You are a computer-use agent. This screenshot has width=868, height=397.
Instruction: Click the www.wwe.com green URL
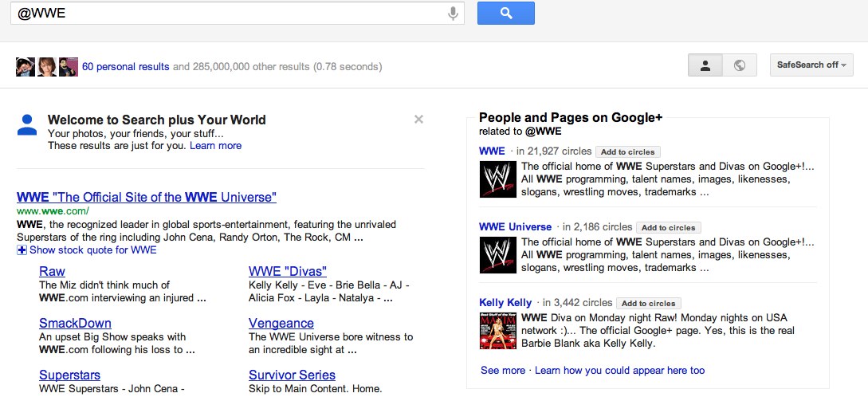point(53,211)
